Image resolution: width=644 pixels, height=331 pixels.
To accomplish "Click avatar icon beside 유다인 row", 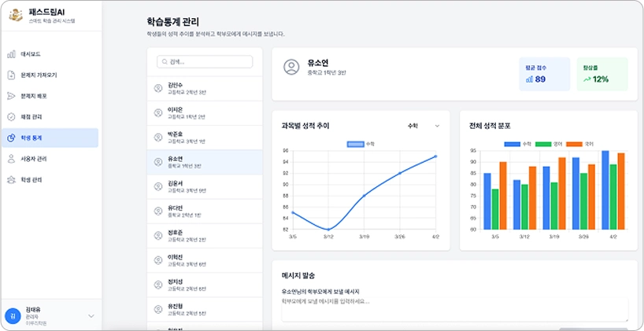I will pyautogui.click(x=158, y=211).
